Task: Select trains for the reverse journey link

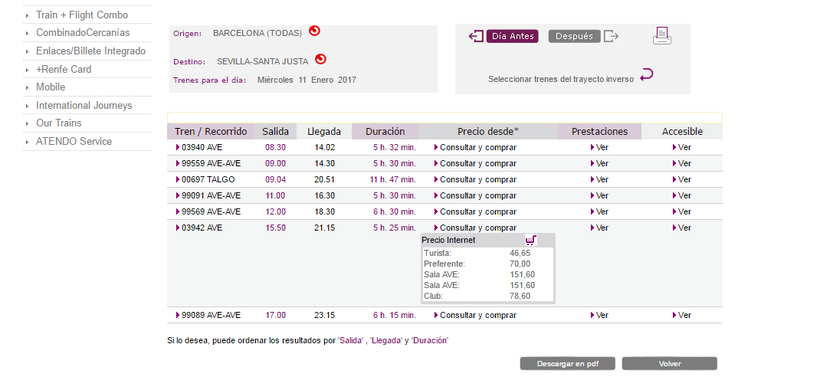Action: point(561,79)
